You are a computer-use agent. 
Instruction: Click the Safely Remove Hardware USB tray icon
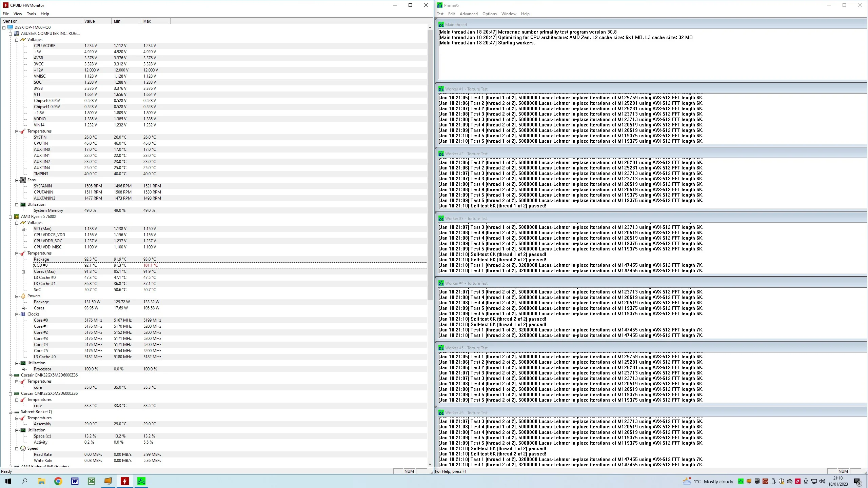click(x=773, y=481)
